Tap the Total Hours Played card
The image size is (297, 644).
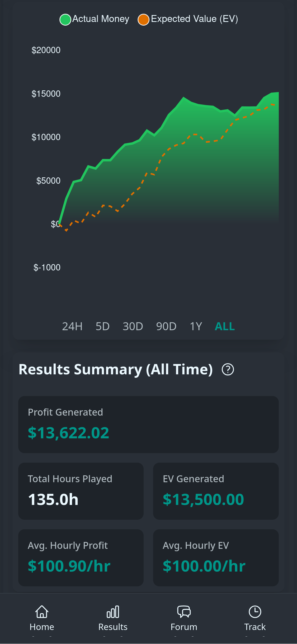pos(81,491)
